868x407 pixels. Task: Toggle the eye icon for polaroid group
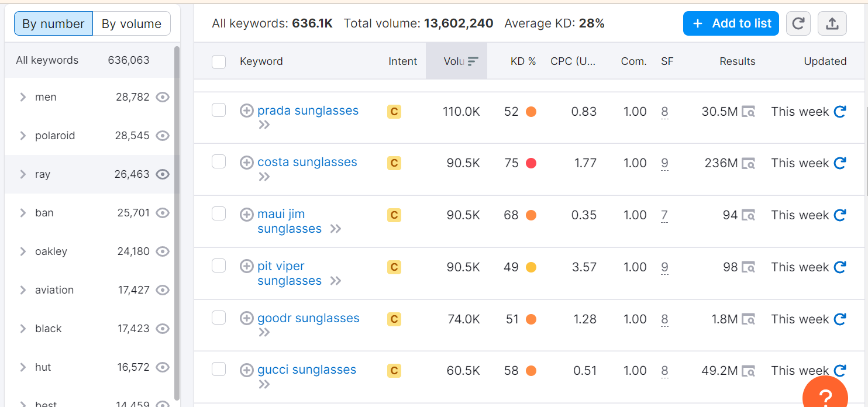[x=163, y=136]
